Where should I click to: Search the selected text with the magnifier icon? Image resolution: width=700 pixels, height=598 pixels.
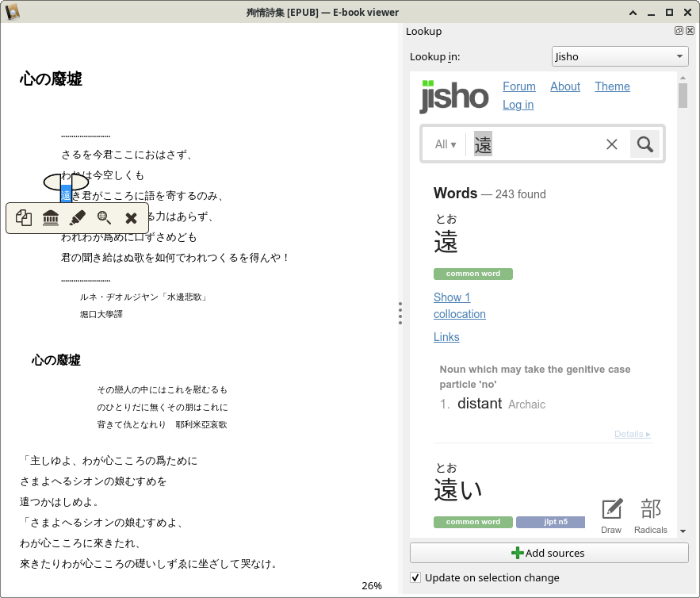coord(104,218)
